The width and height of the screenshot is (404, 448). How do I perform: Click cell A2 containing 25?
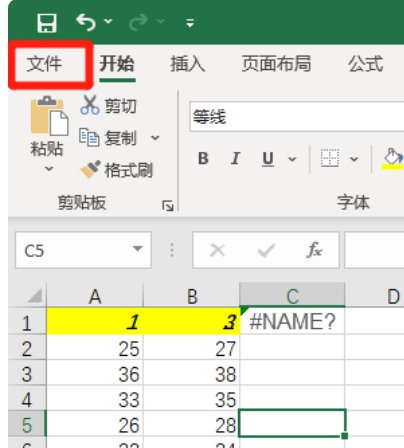coord(95,348)
